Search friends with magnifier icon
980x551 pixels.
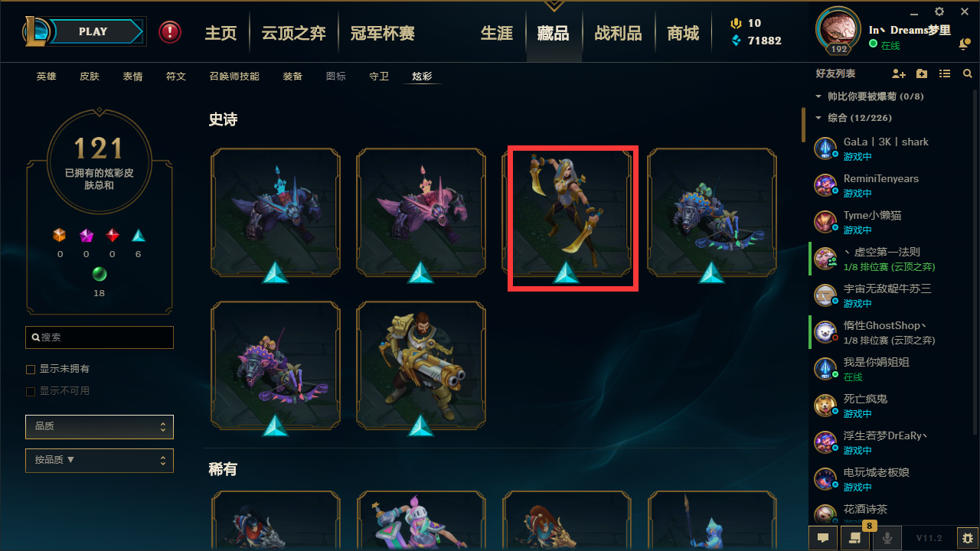point(968,73)
